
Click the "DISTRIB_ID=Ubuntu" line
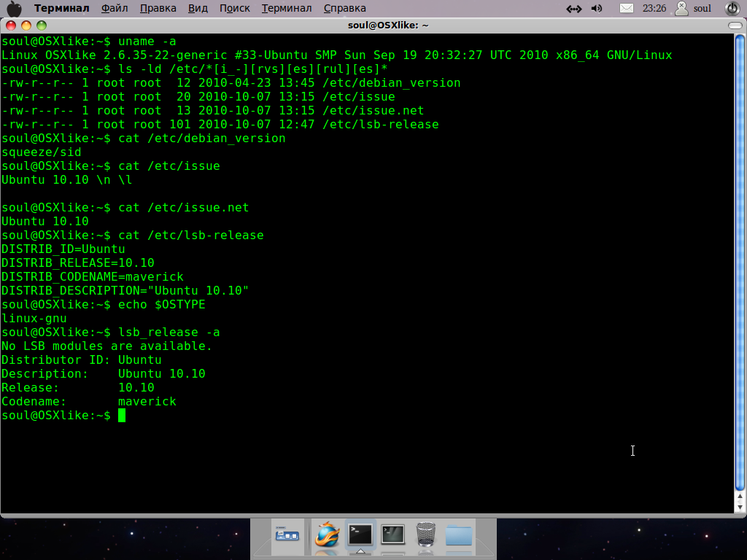(x=63, y=249)
